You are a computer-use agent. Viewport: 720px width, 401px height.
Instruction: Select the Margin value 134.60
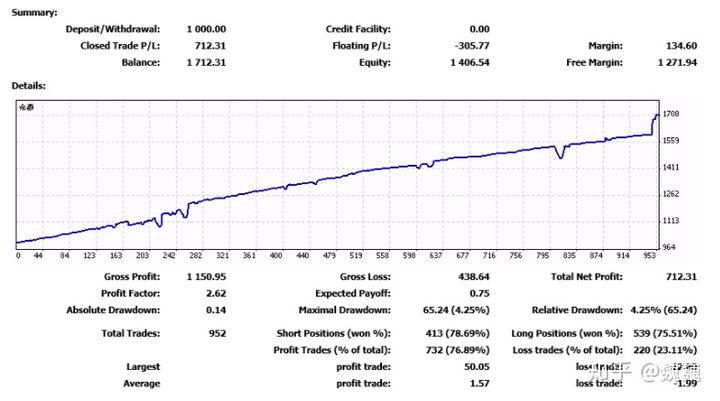click(679, 46)
